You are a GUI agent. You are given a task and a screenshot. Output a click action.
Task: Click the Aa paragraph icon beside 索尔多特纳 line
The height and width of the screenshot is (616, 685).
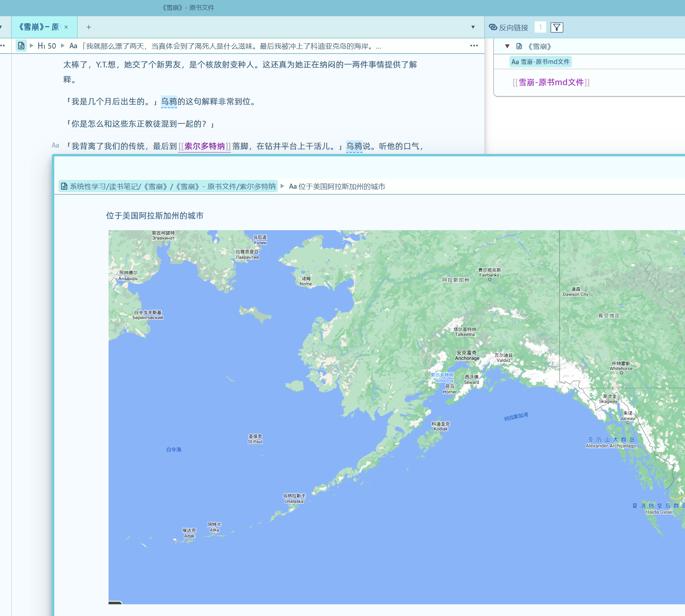[x=55, y=145]
